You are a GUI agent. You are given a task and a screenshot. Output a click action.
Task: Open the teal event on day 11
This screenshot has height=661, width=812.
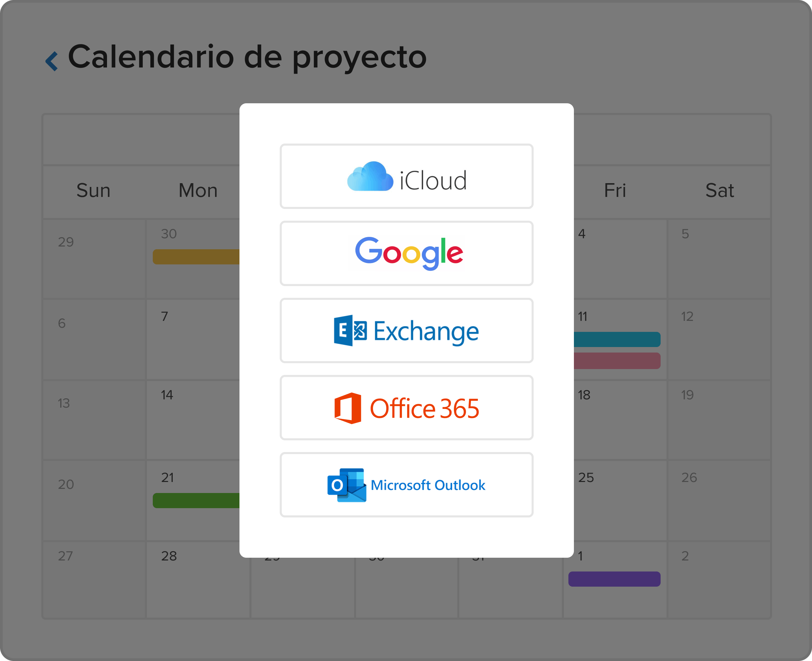point(617,339)
